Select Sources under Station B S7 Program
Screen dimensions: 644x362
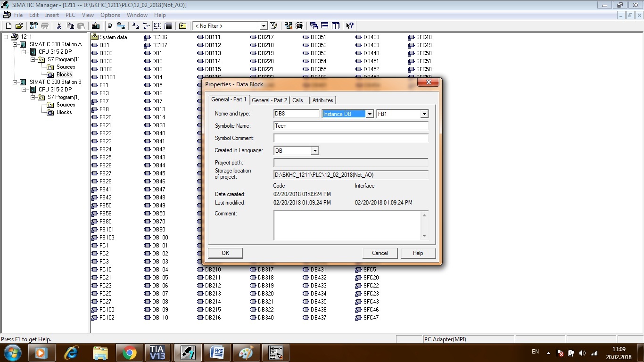tap(66, 105)
